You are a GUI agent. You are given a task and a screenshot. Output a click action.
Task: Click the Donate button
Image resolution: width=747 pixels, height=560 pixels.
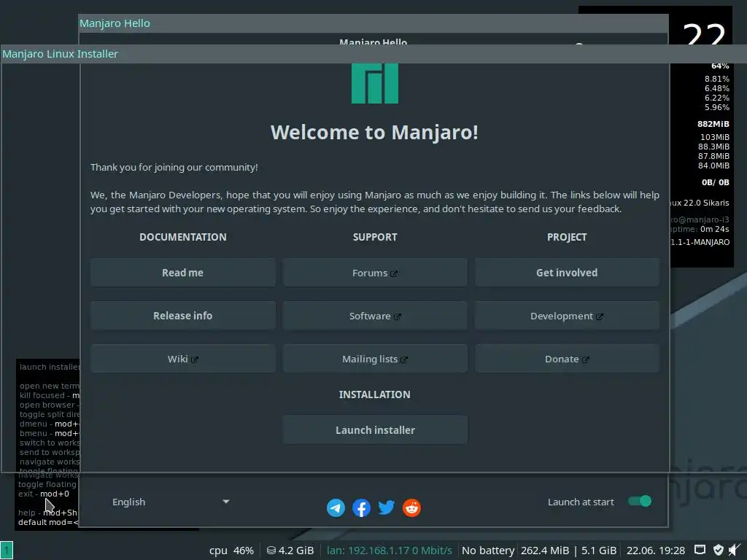click(x=567, y=359)
